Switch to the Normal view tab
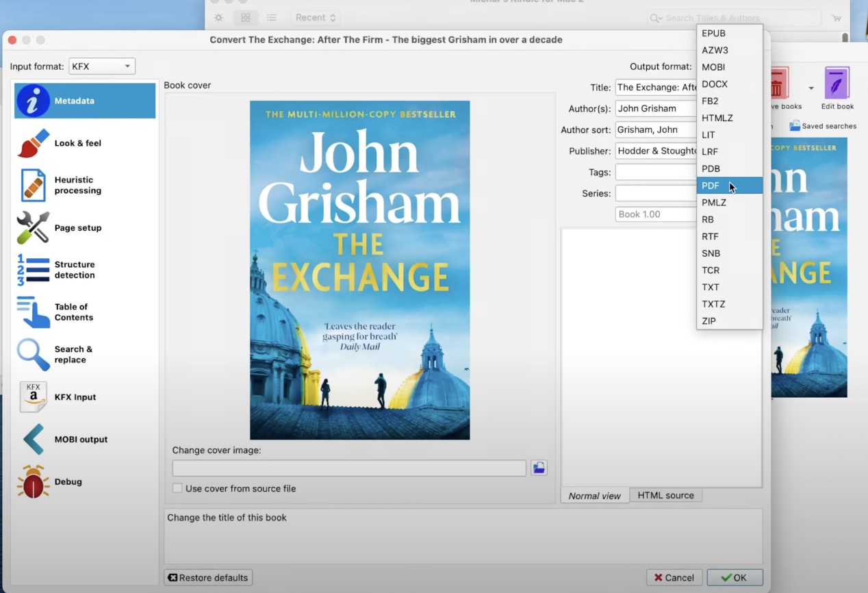This screenshot has height=593, width=868. point(595,496)
